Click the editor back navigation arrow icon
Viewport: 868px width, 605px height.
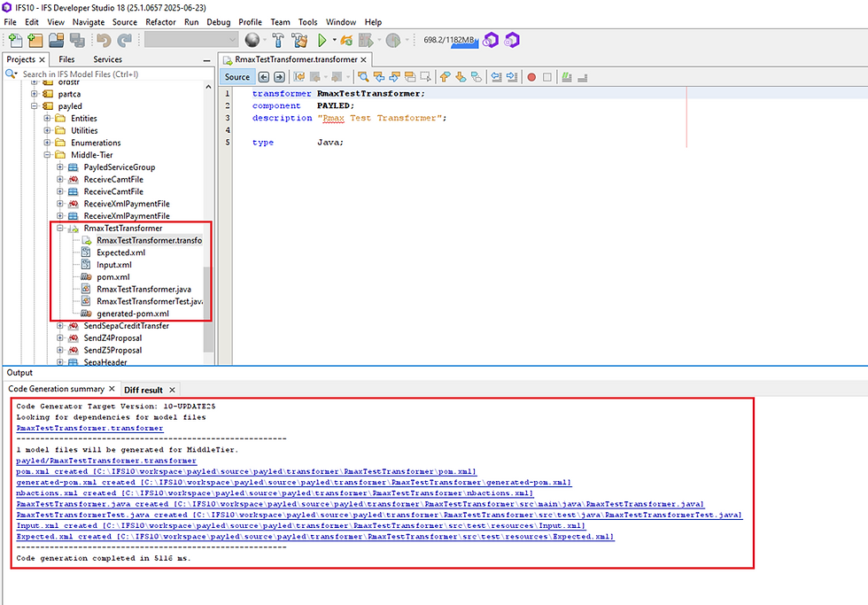coord(264,77)
